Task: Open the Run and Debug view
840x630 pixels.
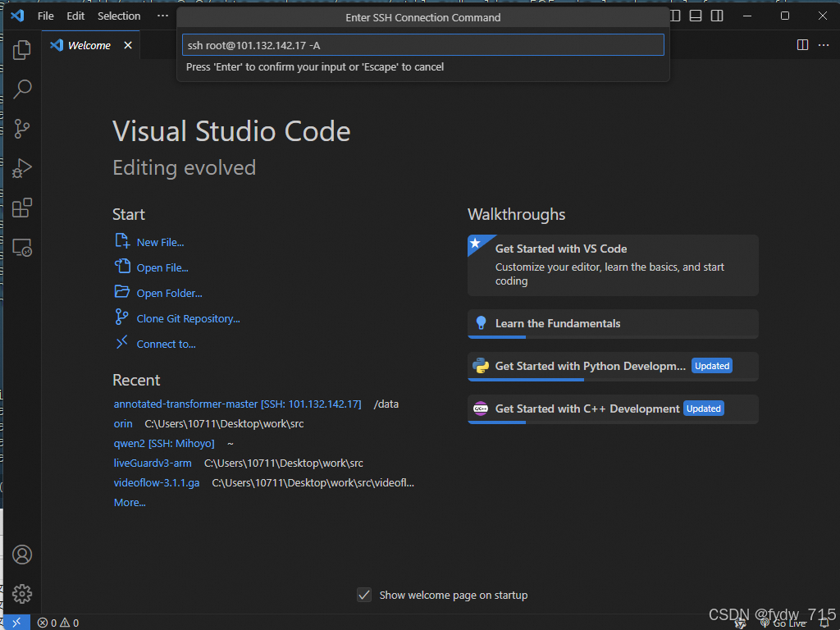Action: pyautogui.click(x=22, y=168)
